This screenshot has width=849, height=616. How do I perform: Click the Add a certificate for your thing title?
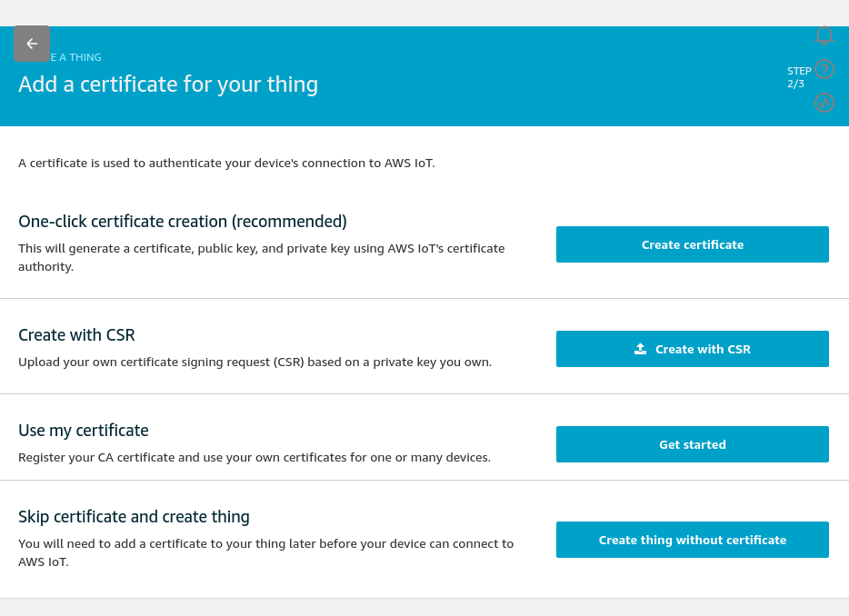click(x=168, y=84)
